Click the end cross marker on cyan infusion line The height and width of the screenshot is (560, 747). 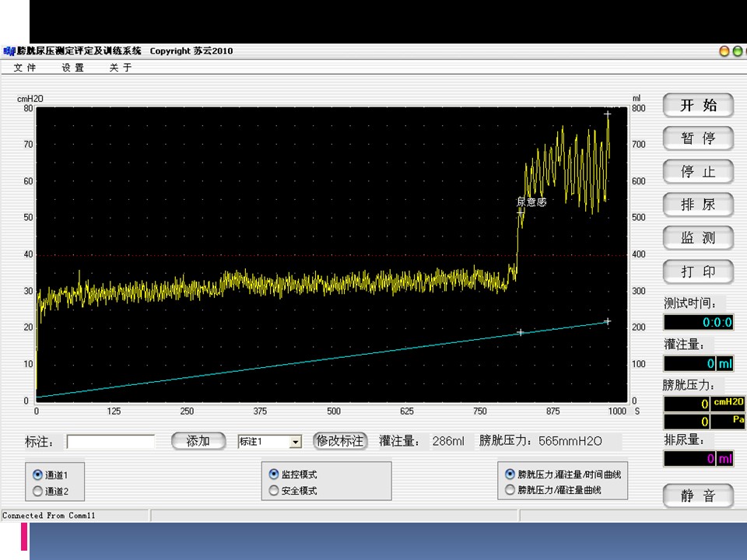point(608,321)
